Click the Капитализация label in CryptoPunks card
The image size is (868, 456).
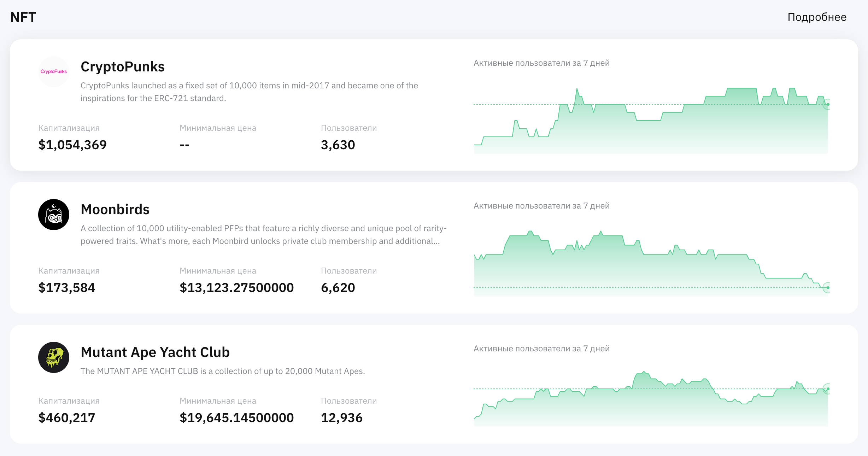coord(69,128)
